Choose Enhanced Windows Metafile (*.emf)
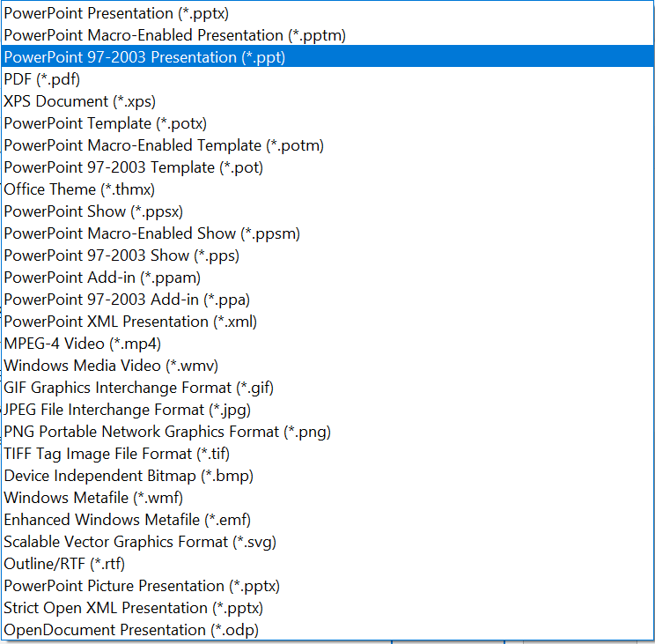Image resolution: width=655 pixels, height=644 pixels. click(327, 520)
